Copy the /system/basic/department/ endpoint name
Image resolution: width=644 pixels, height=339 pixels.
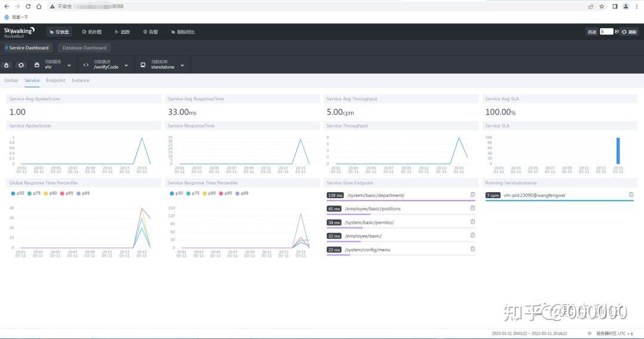(472, 195)
